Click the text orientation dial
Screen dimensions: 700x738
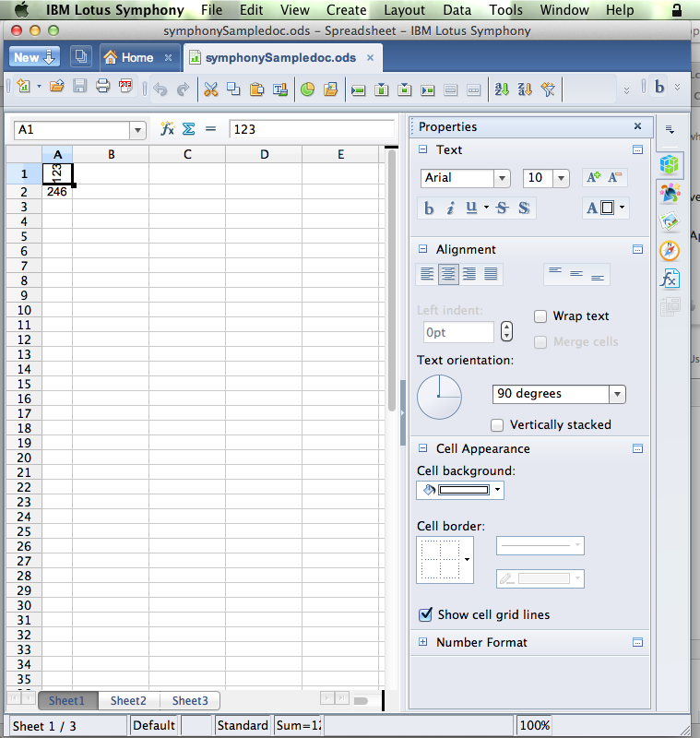(439, 397)
